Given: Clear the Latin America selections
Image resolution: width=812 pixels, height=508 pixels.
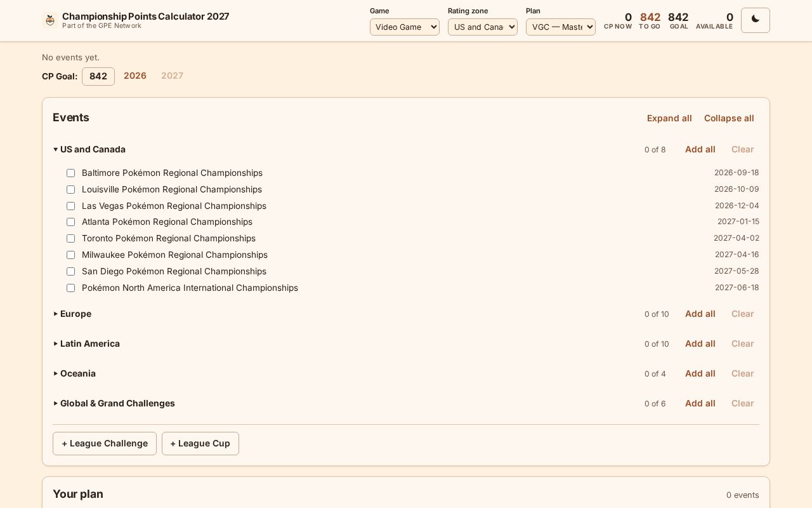Looking at the screenshot, I should (742, 344).
